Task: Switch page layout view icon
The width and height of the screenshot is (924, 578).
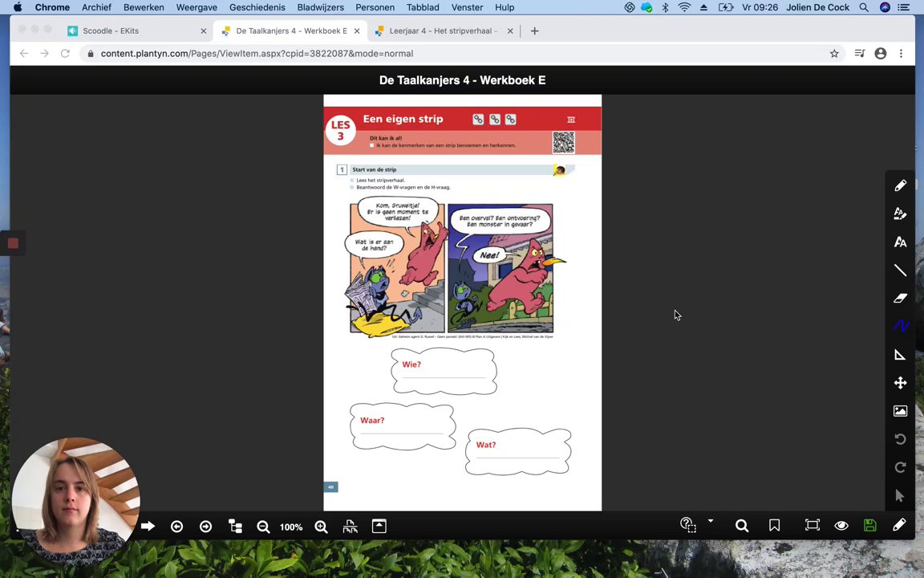Action: (350, 527)
